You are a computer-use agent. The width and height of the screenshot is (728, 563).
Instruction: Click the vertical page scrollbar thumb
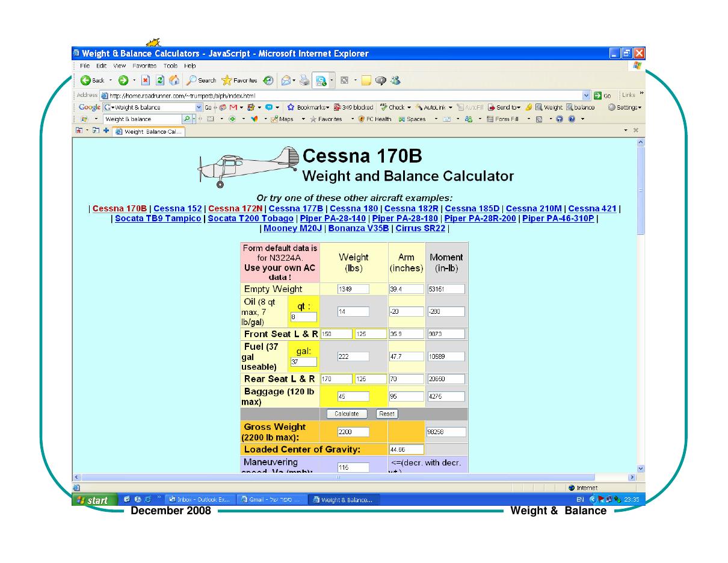coord(640,190)
